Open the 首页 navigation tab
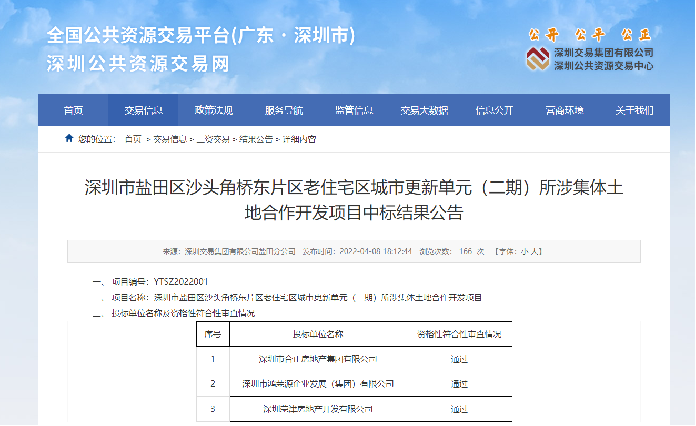This screenshot has width=696, height=426. click(x=73, y=110)
